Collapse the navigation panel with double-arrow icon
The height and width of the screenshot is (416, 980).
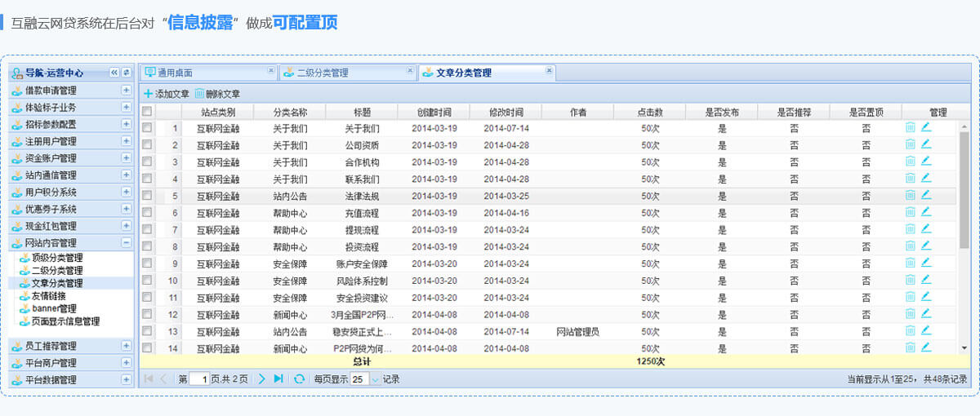tap(114, 73)
